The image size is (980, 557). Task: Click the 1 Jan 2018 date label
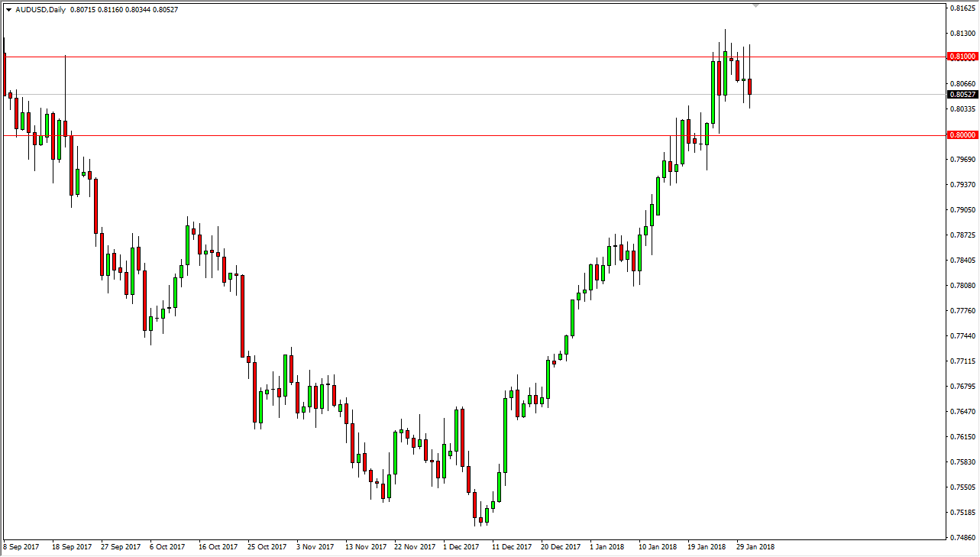(x=608, y=547)
